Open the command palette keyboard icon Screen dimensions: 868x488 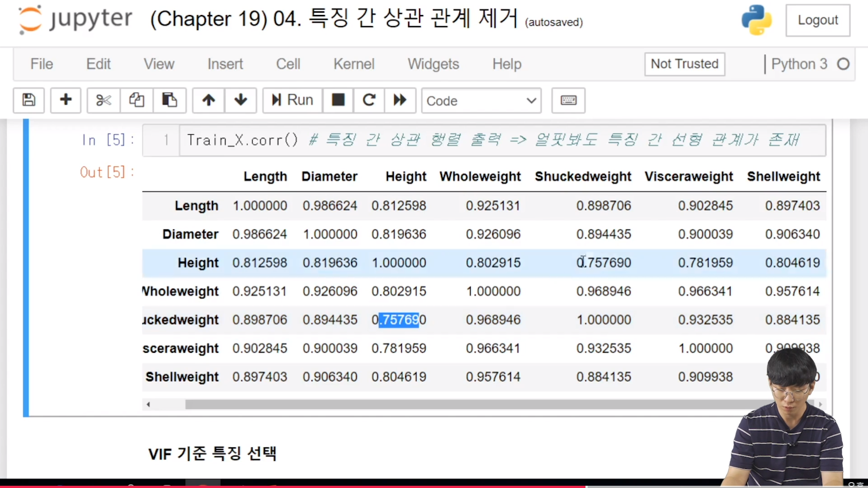coord(568,100)
